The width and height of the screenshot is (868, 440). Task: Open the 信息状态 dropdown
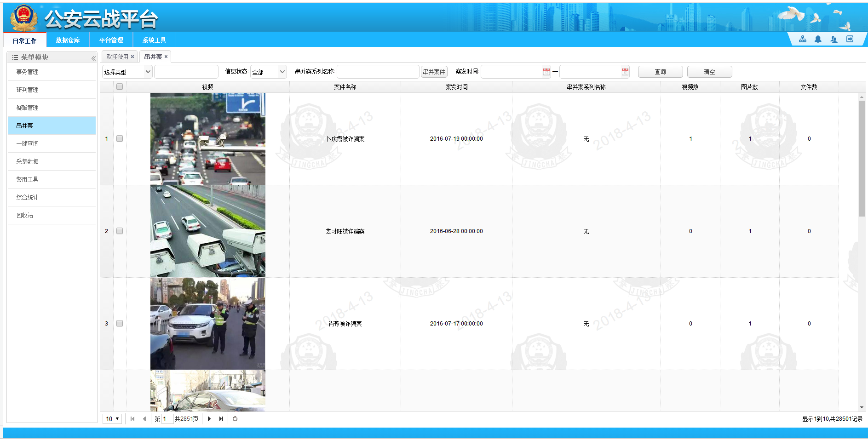point(269,72)
